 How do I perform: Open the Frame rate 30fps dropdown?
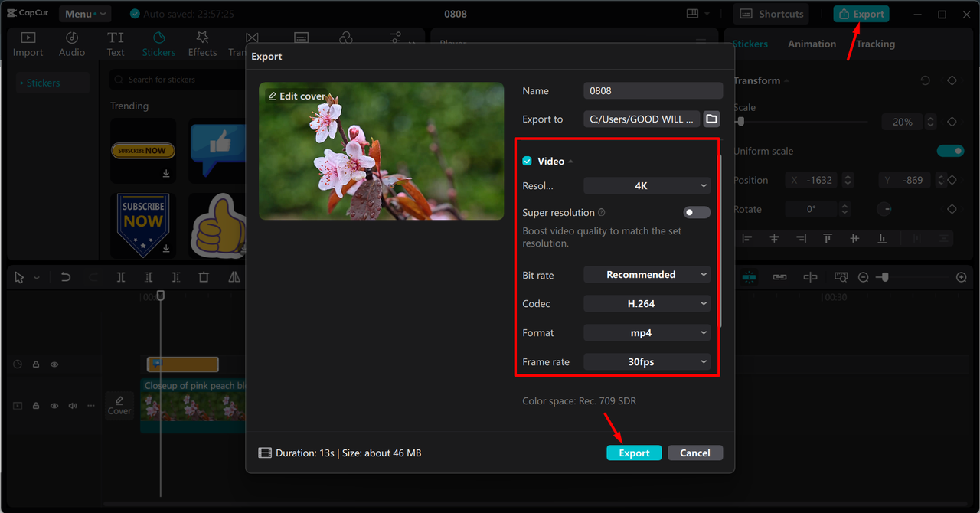tap(647, 361)
